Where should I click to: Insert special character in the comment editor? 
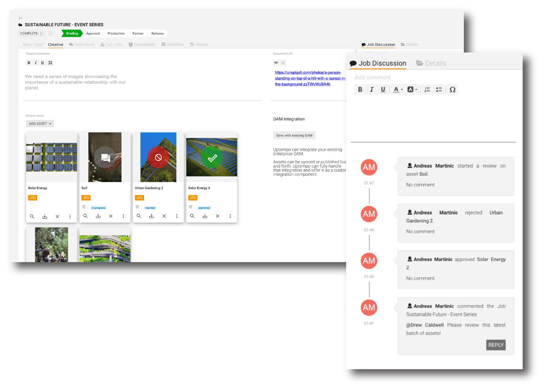click(452, 89)
